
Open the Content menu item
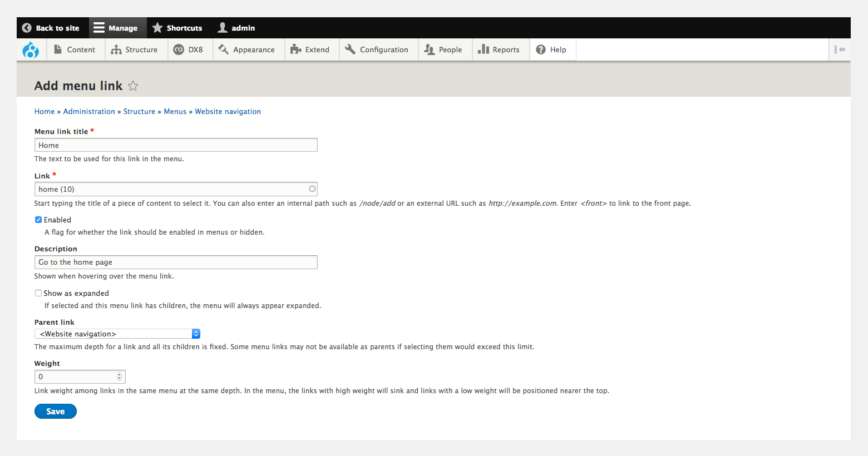point(76,49)
